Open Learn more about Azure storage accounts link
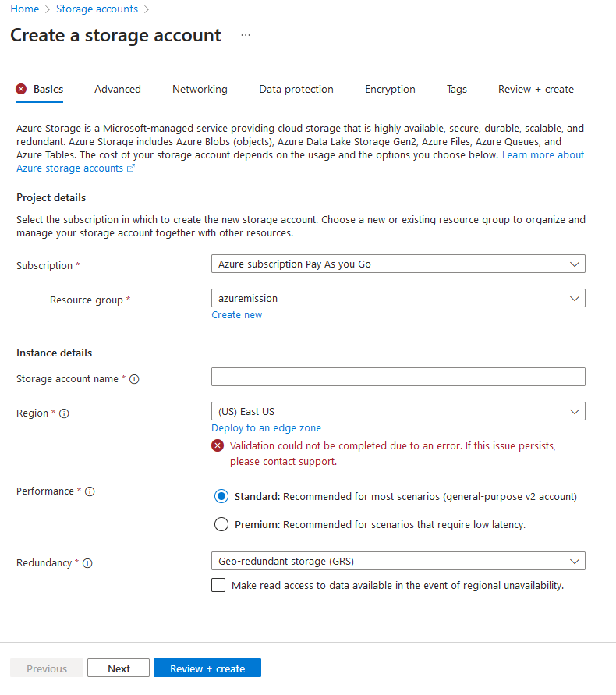616x695 pixels. [543, 154]
